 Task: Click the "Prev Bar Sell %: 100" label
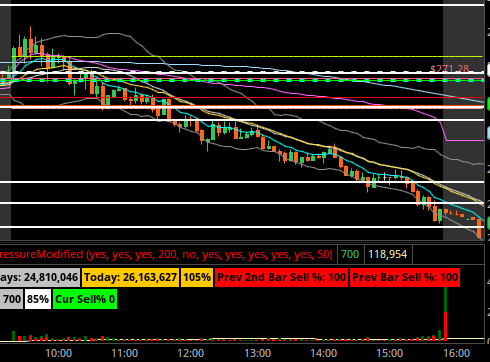pos(405,277)
